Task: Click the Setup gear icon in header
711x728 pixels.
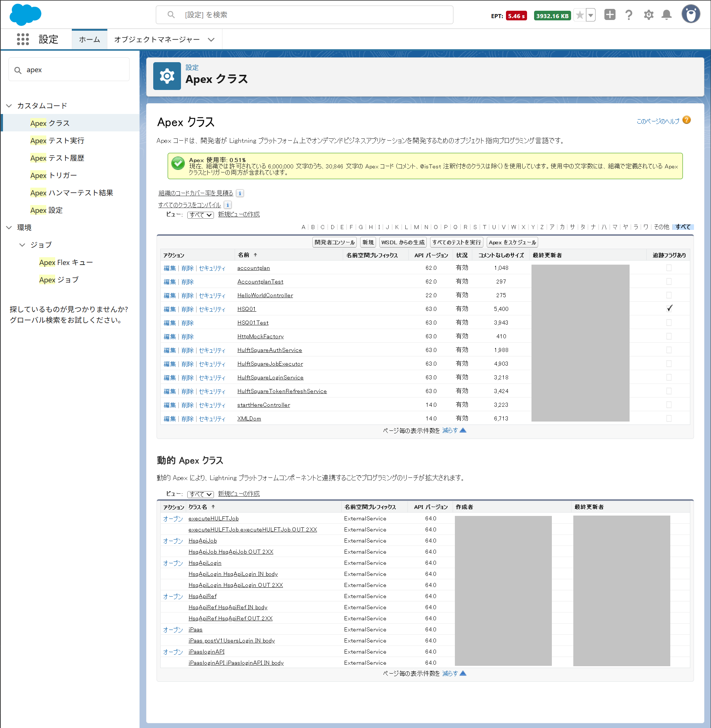Action: (648, 15)
